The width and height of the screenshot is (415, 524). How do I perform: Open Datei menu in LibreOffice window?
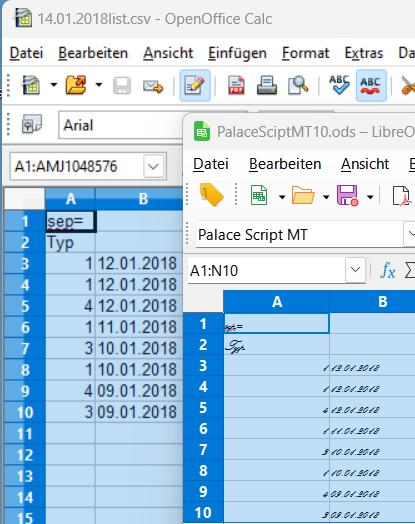pos(211,164)
